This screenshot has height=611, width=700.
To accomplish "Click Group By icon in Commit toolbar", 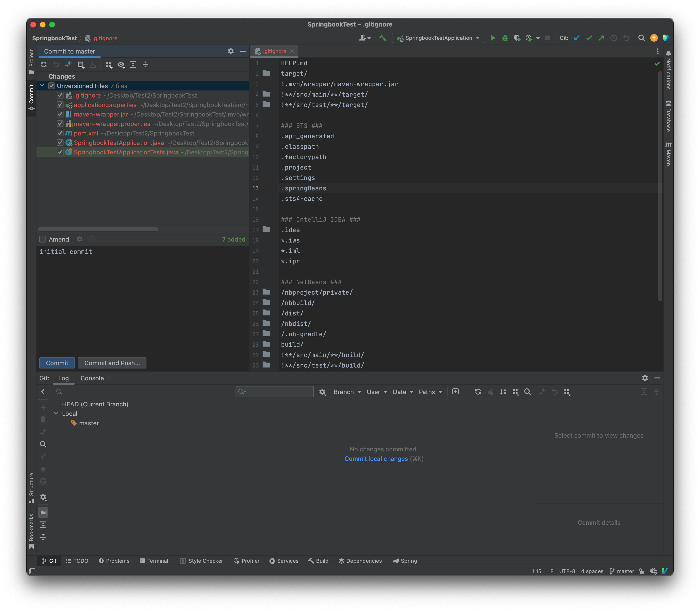I will (109, 64).
